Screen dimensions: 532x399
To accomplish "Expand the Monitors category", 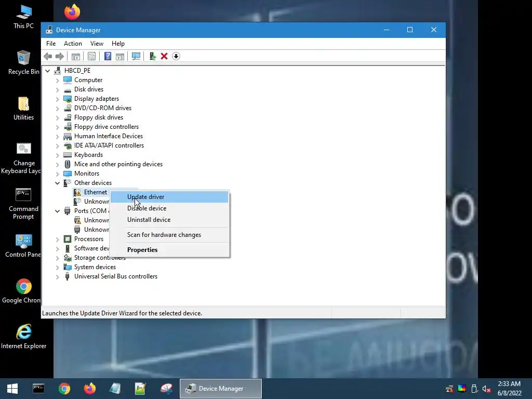I will [x=57, y=174].
